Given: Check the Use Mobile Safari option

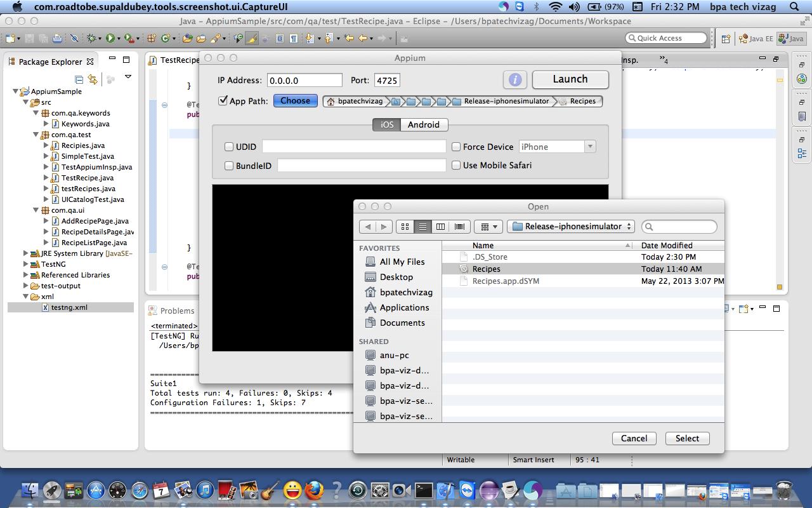Looking at the screenshot, I should pyautogui.click(x=456, y=165).
